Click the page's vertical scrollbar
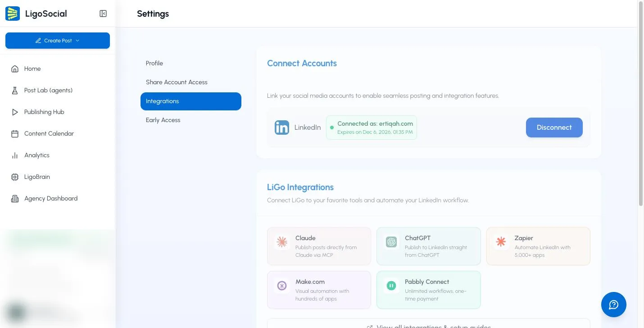Screen dimensions: 644x328 point(640,104)
